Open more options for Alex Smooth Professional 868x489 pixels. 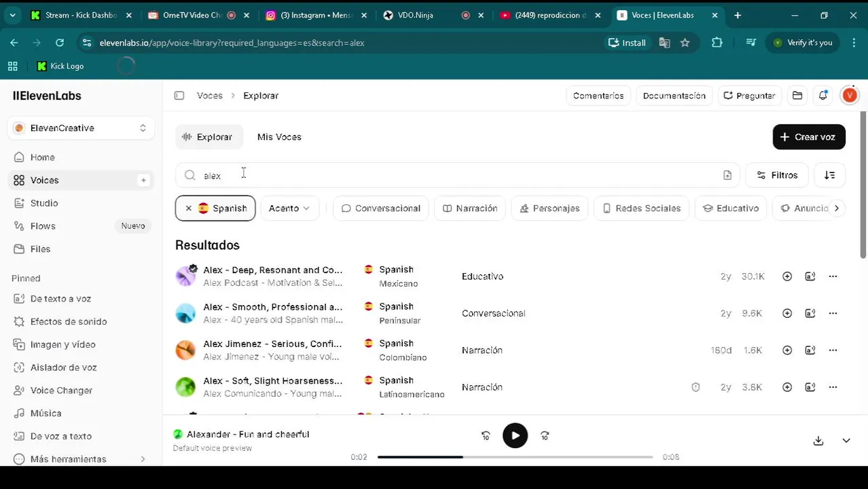(833, 313)
